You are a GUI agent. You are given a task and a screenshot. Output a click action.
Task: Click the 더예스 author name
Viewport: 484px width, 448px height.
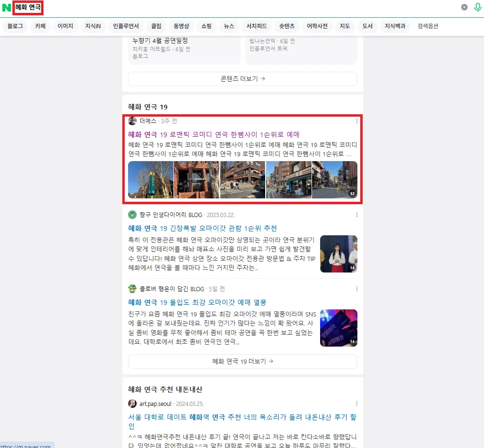148,121
